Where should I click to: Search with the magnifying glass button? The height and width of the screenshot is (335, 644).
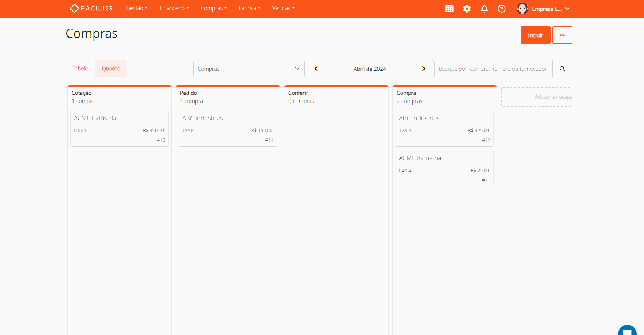click(x=562, y=69)
